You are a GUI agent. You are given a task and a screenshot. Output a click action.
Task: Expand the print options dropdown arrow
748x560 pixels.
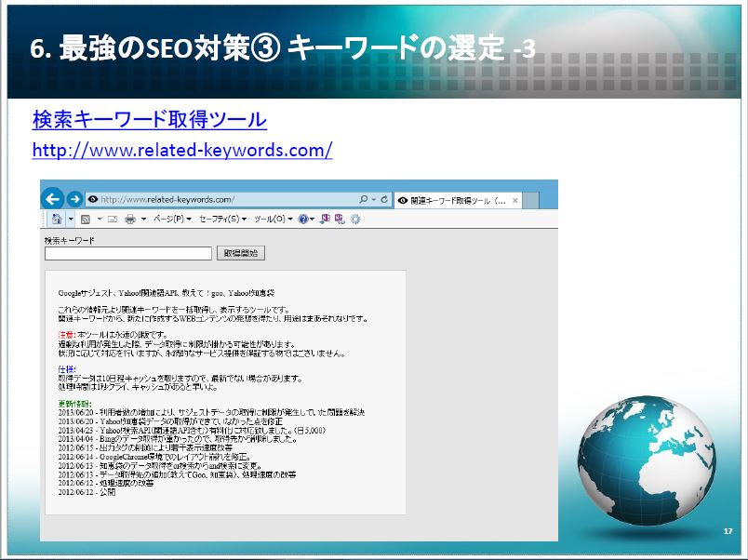coord(143,220)
